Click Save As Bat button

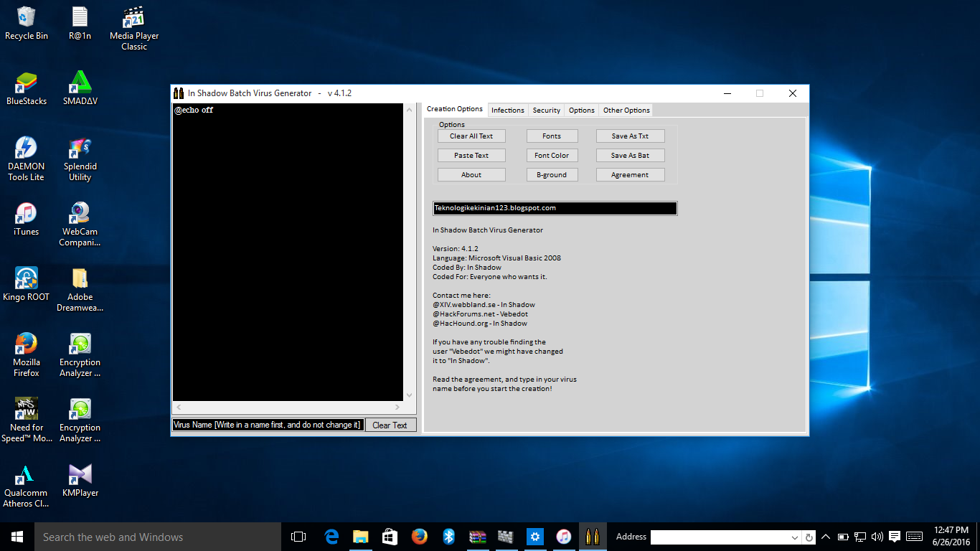630,155
